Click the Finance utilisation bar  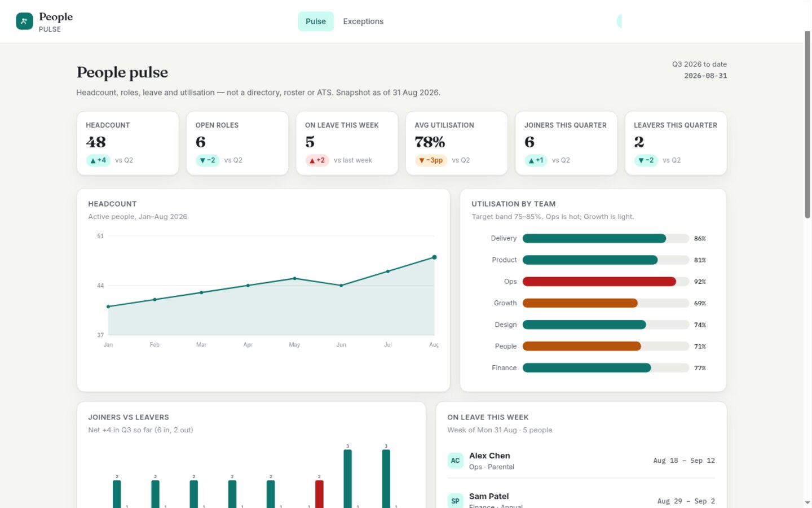coord(587,368)
